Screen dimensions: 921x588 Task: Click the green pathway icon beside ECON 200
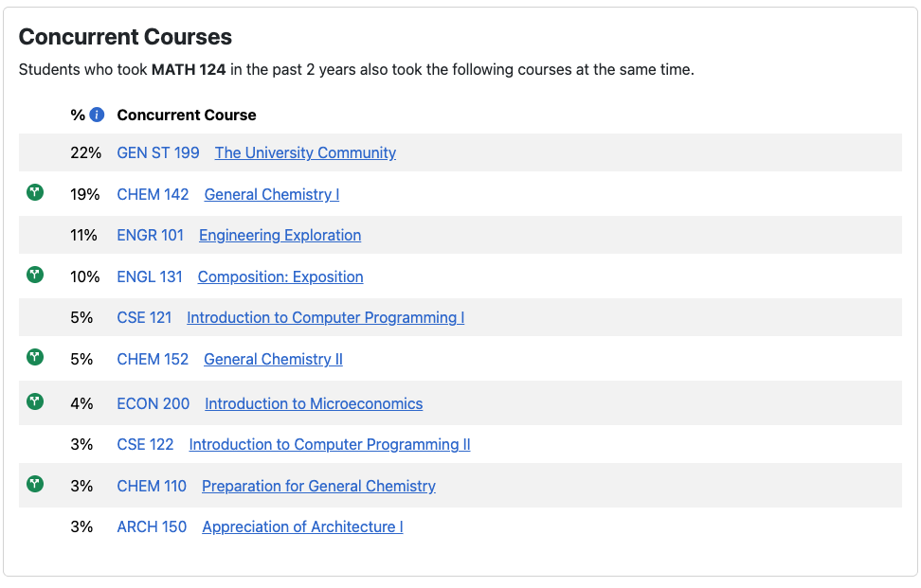(x=34, y=401)
